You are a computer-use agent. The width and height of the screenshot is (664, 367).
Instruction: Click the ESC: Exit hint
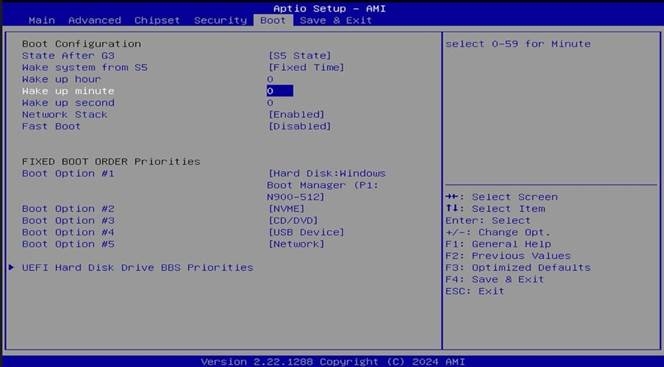(475, 291)
